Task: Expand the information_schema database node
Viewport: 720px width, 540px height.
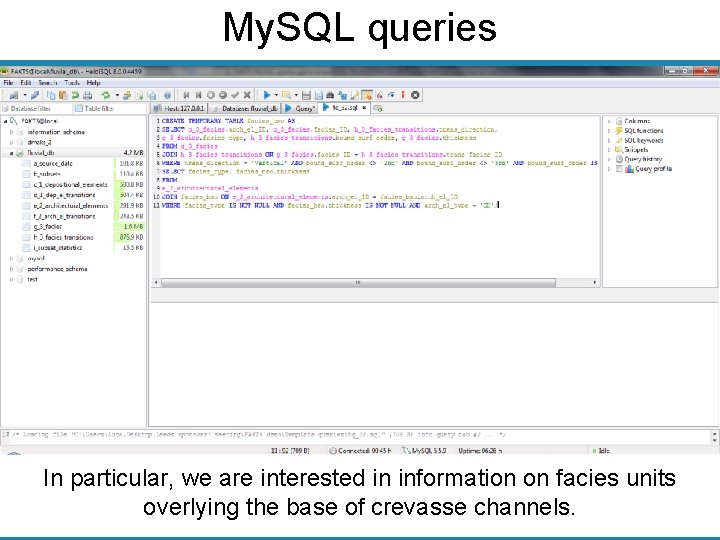Action: point(11,132)
